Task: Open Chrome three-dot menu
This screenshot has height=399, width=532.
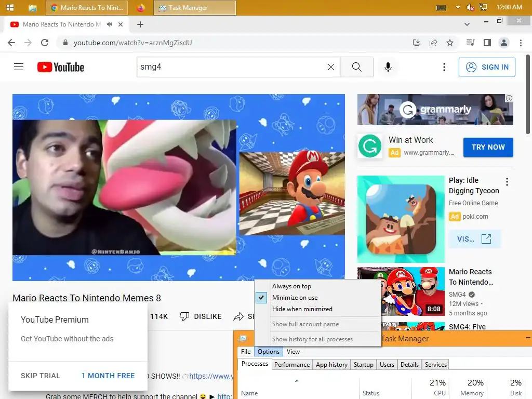Action: pyautogui.click(x=521, y=43)
